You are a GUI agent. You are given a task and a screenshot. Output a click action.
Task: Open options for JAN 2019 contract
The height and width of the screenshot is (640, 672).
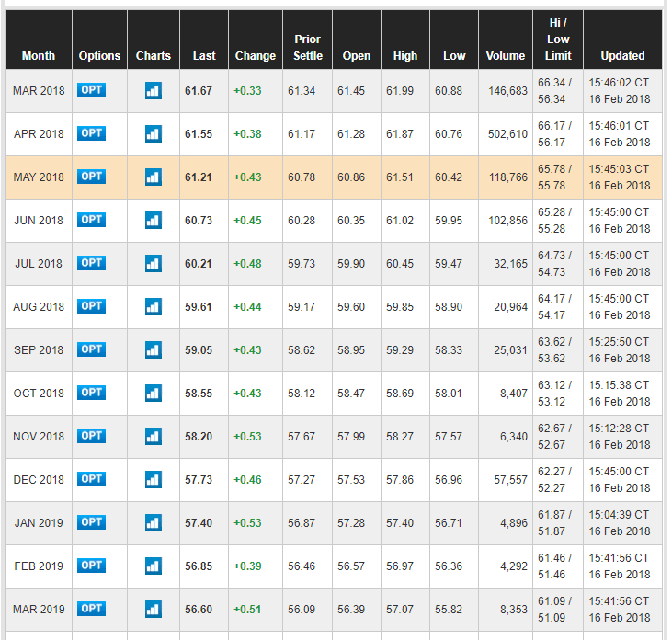pyautogui.click(x=92, y=522)
